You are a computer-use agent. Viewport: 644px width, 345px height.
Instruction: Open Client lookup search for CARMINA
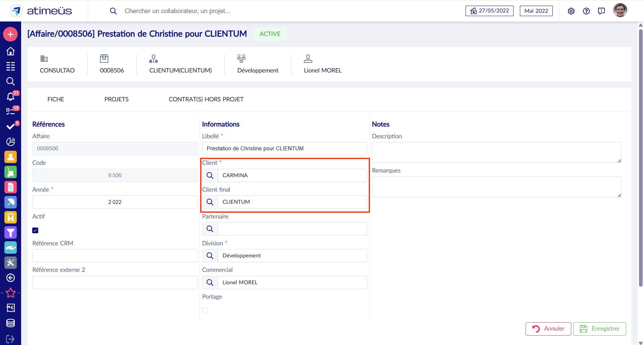(x=210, y=176)
